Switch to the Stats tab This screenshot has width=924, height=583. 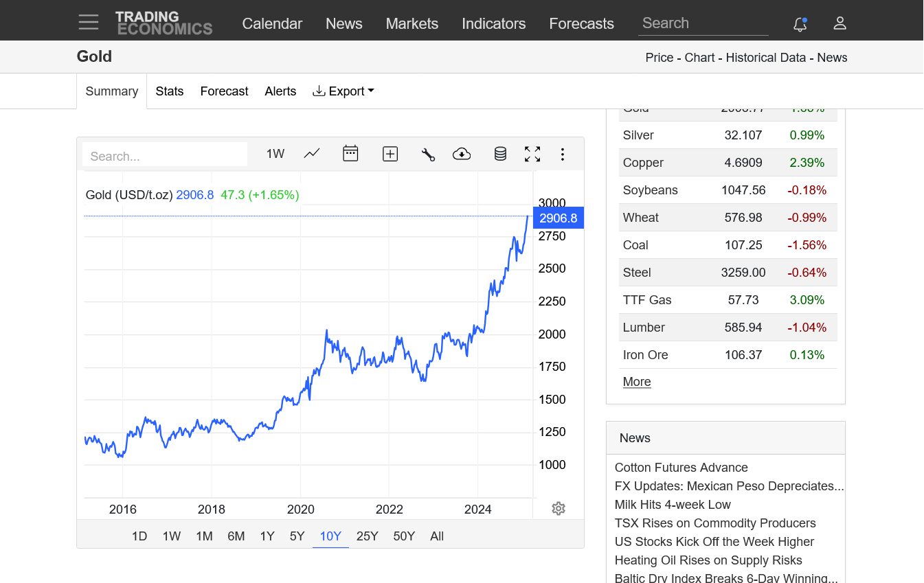click(170, 91)
